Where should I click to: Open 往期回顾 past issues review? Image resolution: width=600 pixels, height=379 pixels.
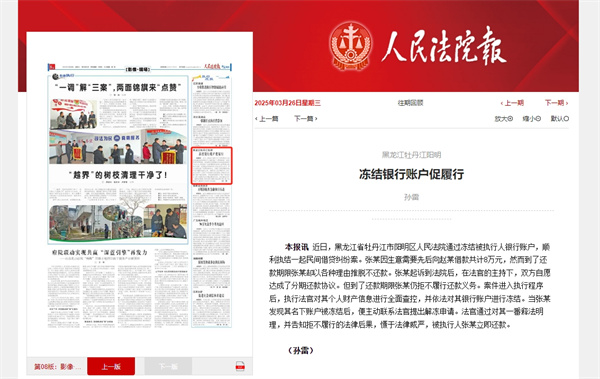[410, 103]
